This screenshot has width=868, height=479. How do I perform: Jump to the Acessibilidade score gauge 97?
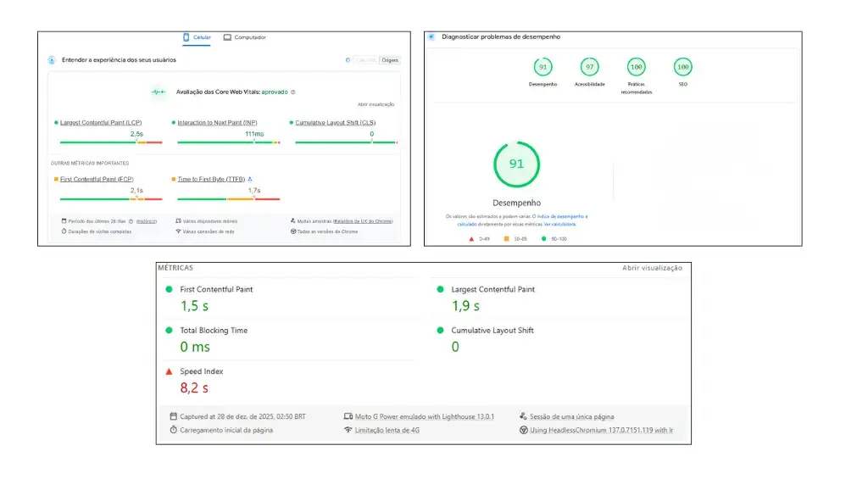click(589, 68)
